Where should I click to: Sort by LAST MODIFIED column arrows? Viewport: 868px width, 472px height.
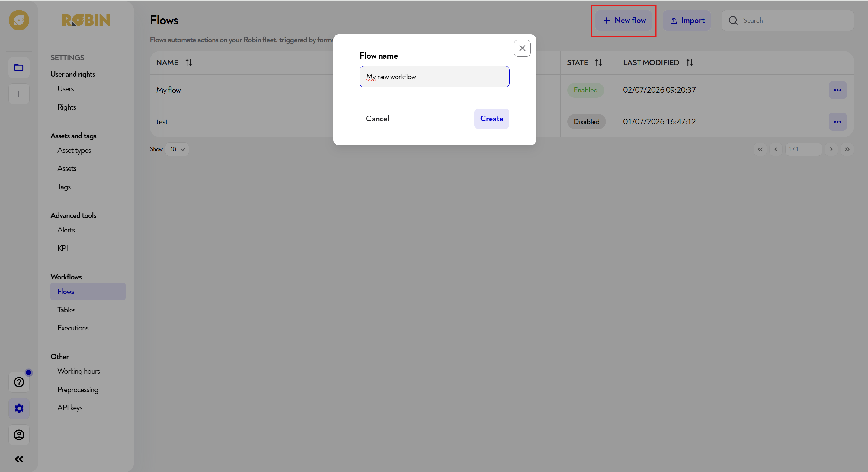pyautogui.click(x=689, y=63)
